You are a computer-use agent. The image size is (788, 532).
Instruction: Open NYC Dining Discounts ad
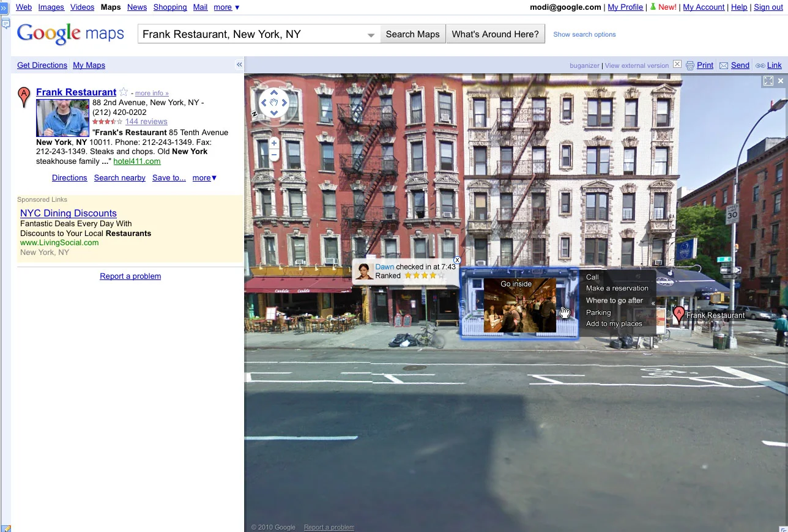(x=69, y=213)
